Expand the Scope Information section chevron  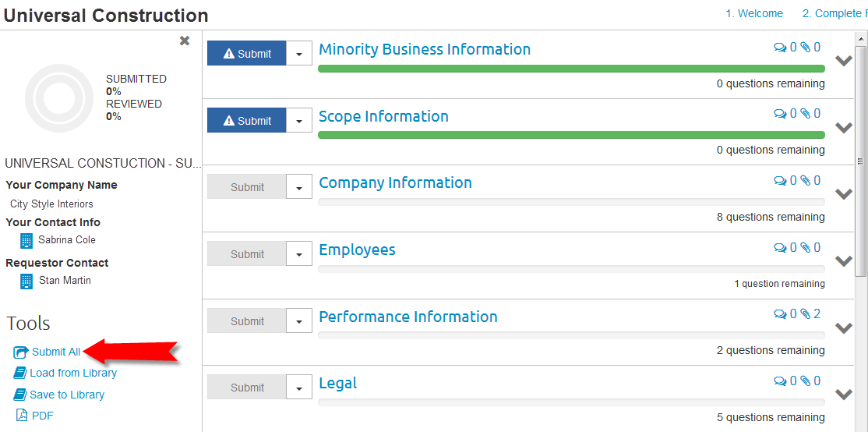pos(843,127)
